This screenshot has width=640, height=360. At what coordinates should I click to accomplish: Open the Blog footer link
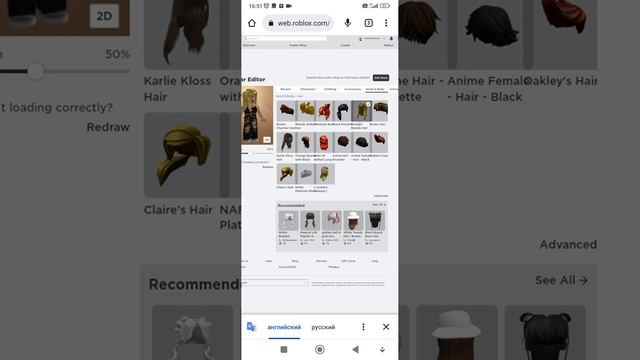(295, 261)
